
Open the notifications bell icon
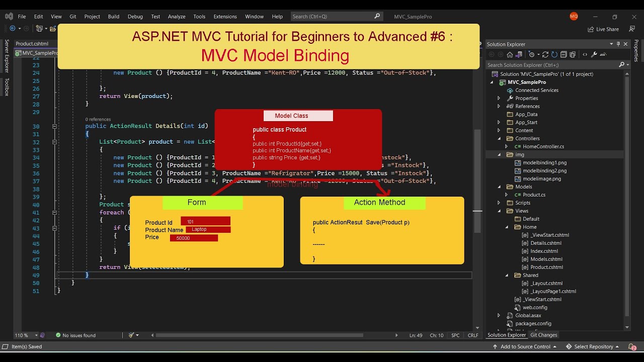point(632,346)
